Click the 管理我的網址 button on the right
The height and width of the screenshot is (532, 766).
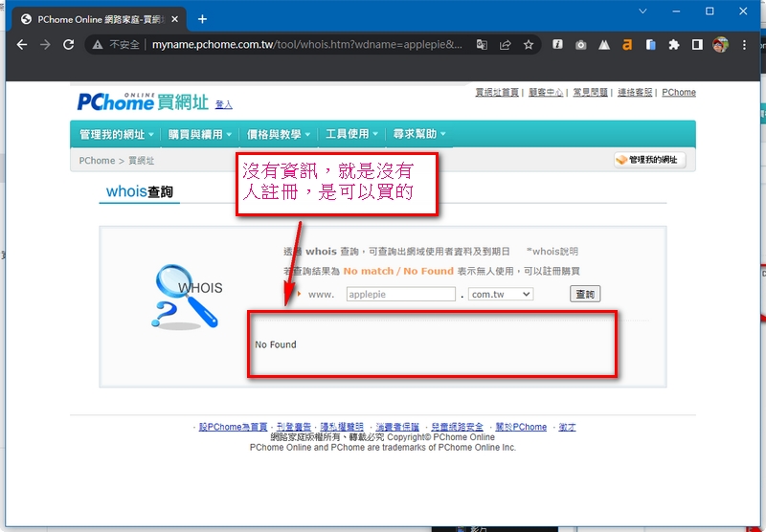(649, 160)
